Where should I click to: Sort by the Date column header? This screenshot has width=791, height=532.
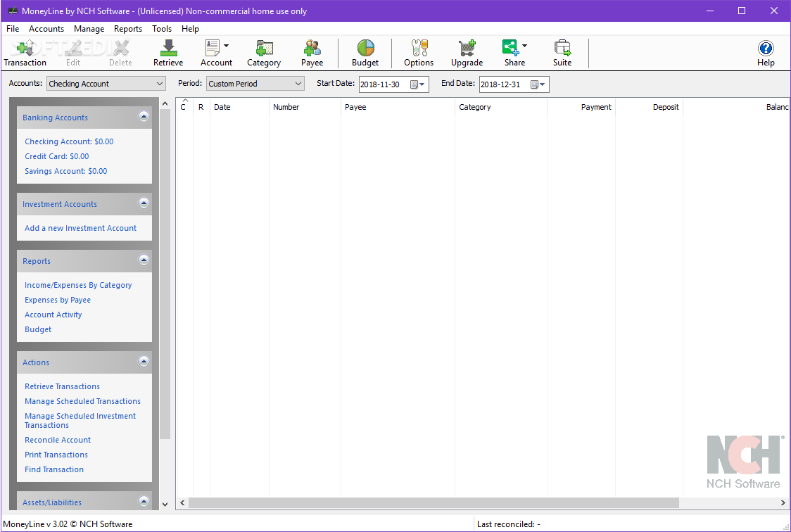pyautogui.click(x=239, y=107)
